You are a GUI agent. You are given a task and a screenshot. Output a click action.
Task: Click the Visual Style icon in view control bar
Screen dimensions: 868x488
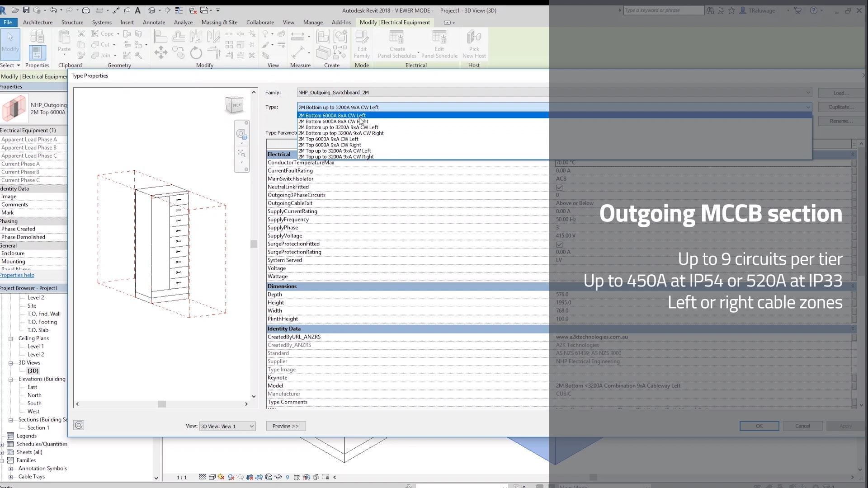[212, 477]
